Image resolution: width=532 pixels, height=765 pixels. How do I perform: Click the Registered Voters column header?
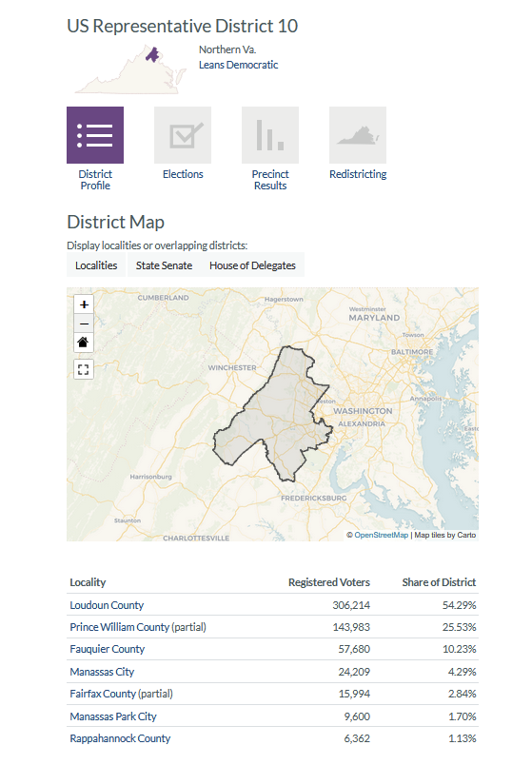pos(329,582)
